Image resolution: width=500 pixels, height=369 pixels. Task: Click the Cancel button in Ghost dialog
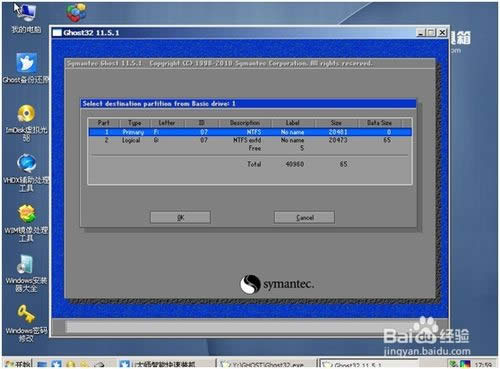[x=304, y=218]
